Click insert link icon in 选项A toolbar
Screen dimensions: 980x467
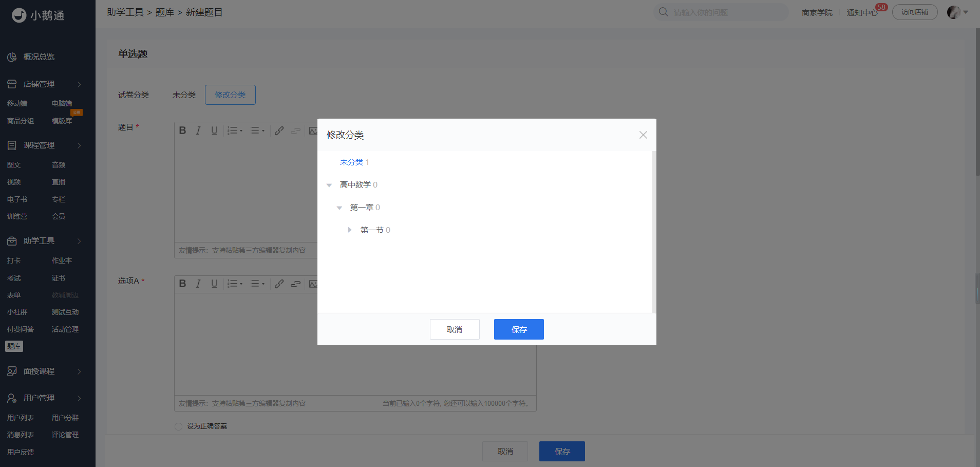(x=279, y=284)
